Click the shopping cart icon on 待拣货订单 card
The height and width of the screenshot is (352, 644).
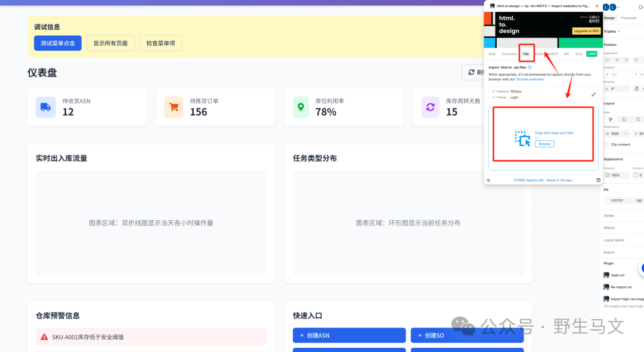(x=174, y=107)
